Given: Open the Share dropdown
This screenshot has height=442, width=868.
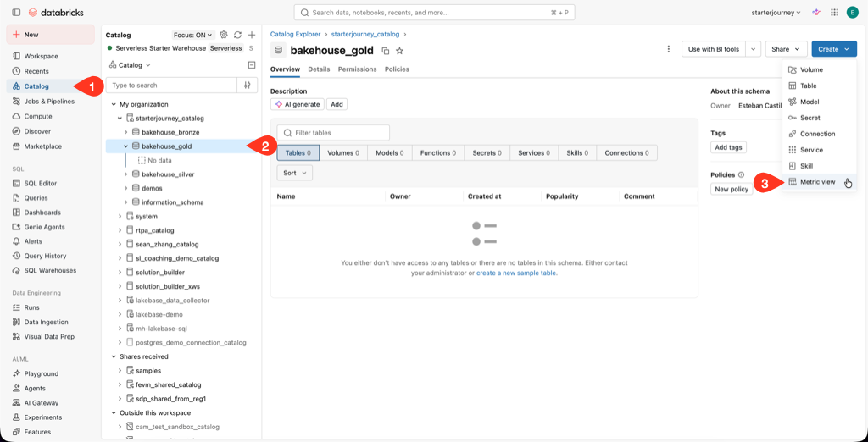Looking at the screenshot, I should pyautogui.click(x=786, y=49).
